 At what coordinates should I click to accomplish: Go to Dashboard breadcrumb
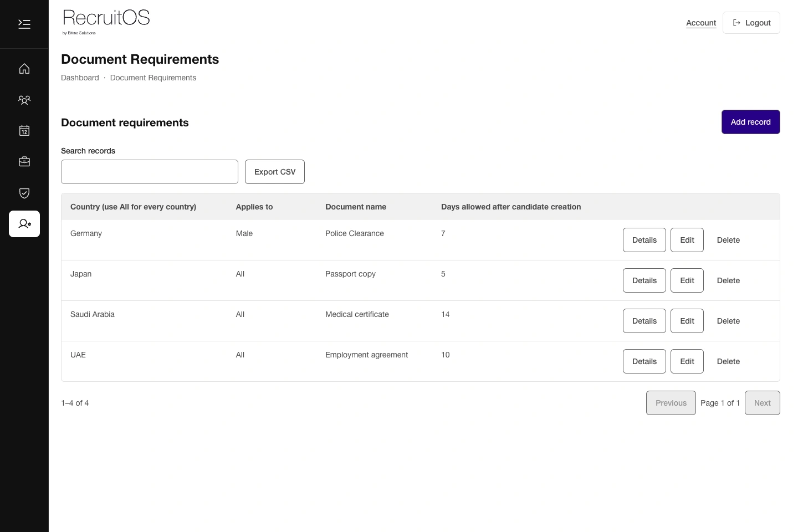pyautogui.click(x=80, y=78)
